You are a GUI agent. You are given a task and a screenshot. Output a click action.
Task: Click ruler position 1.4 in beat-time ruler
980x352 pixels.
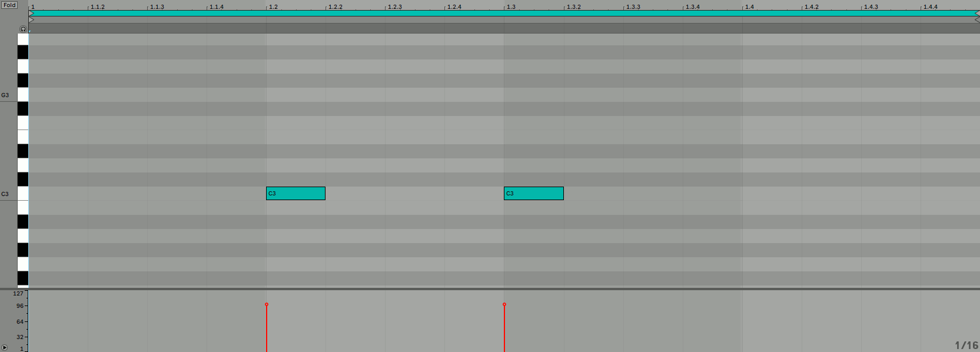(749, 6)
